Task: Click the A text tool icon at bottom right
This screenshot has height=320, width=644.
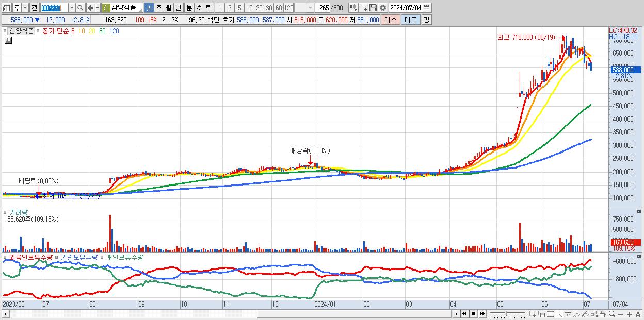Action: [638, 314]
